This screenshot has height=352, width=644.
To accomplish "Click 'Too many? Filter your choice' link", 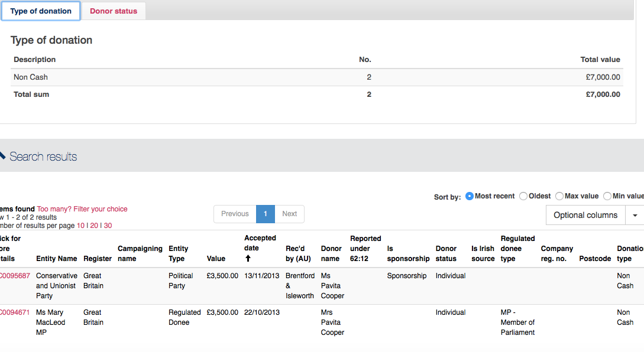I will coord(82,209).
